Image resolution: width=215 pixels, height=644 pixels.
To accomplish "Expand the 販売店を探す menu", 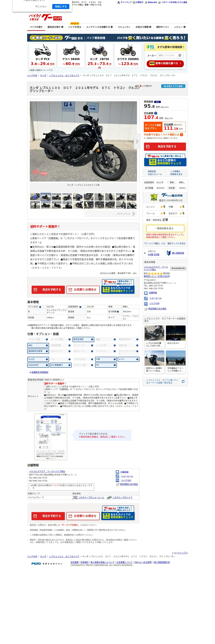I will tap(55, 27).
